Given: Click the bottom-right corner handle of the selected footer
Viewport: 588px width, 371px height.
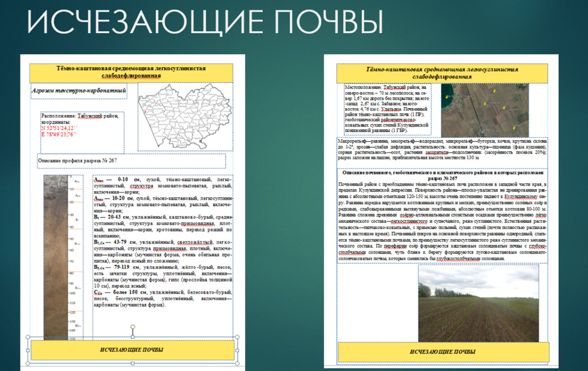Looking at the screenshot, I should coord(237,363).
